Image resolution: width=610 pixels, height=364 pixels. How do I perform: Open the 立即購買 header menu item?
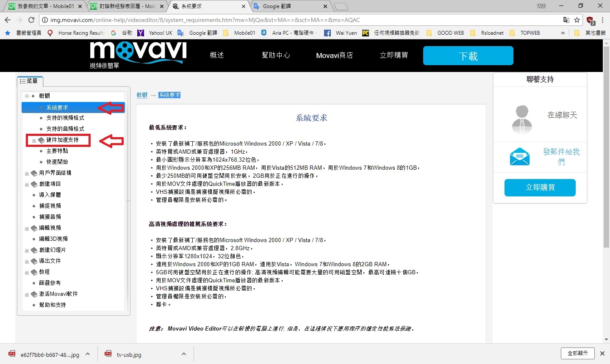(x=394, y=55)
